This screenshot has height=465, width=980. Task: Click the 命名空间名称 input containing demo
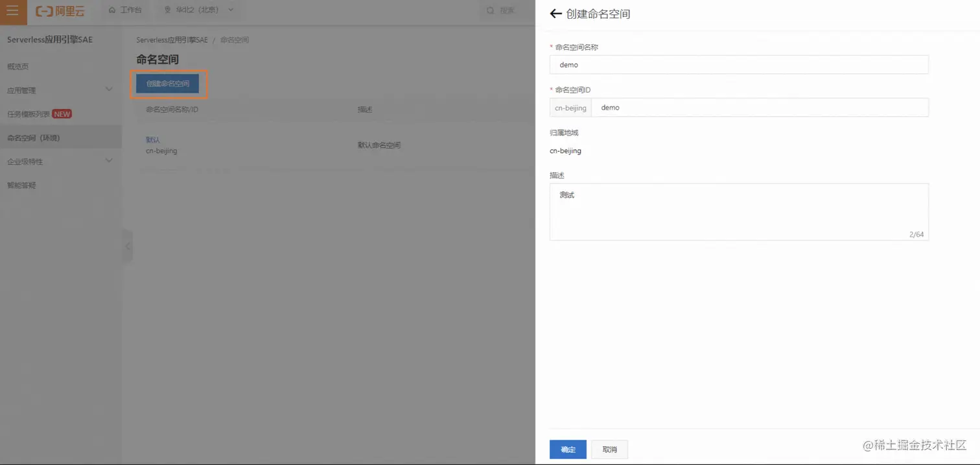click(x=739, y=64)
